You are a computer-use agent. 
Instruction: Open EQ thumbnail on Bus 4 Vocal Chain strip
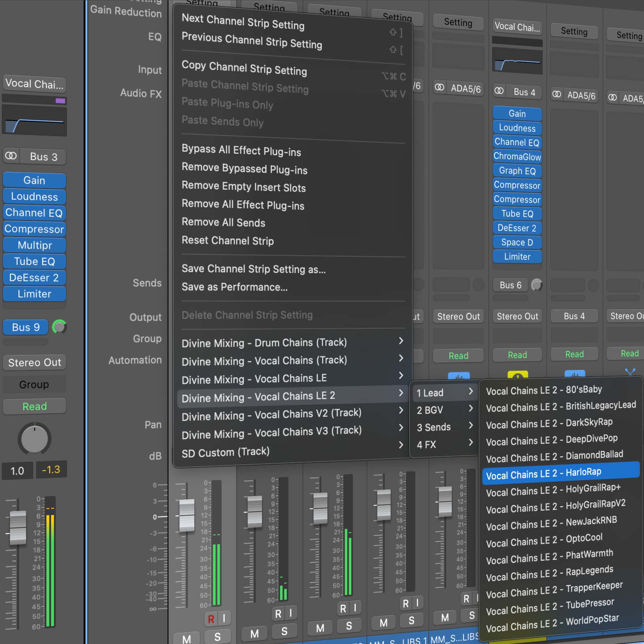[x=517, y=61]
